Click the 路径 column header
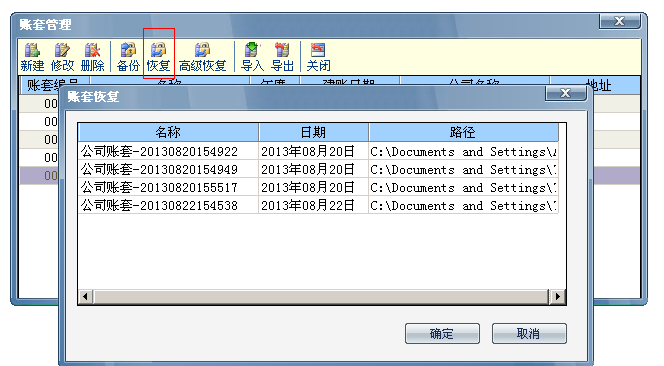Image resolution: width=664 pixels, height=366 pixels. pos(463,133)
